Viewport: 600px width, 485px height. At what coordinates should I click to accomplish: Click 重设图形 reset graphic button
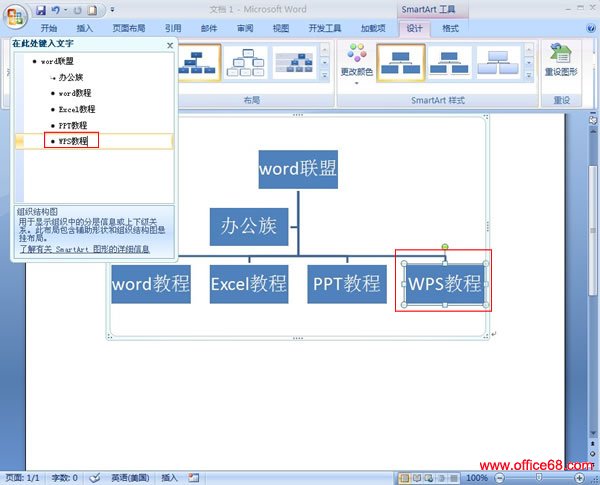pos(561,60)
